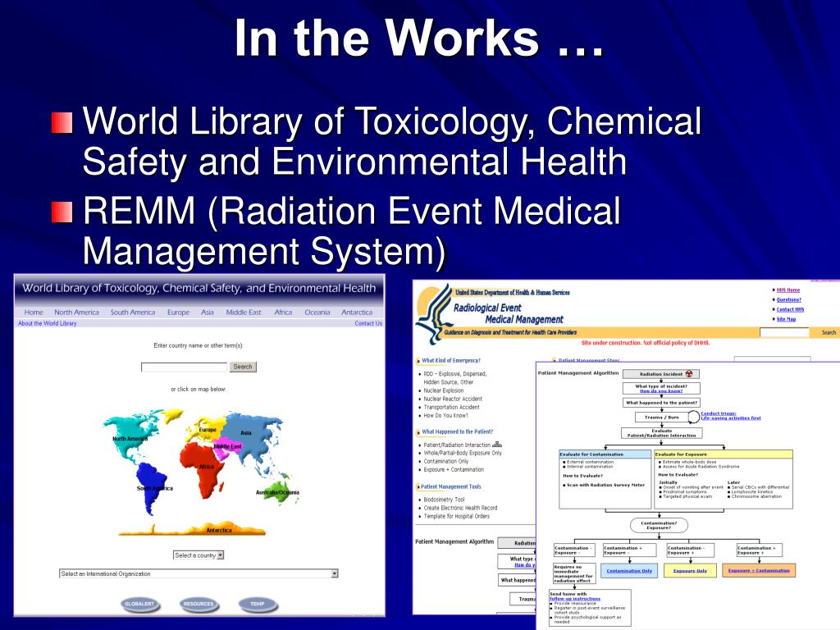
Task: Open Middle East navigation tab
Action: pyautogui.click(x=244, y=313)
